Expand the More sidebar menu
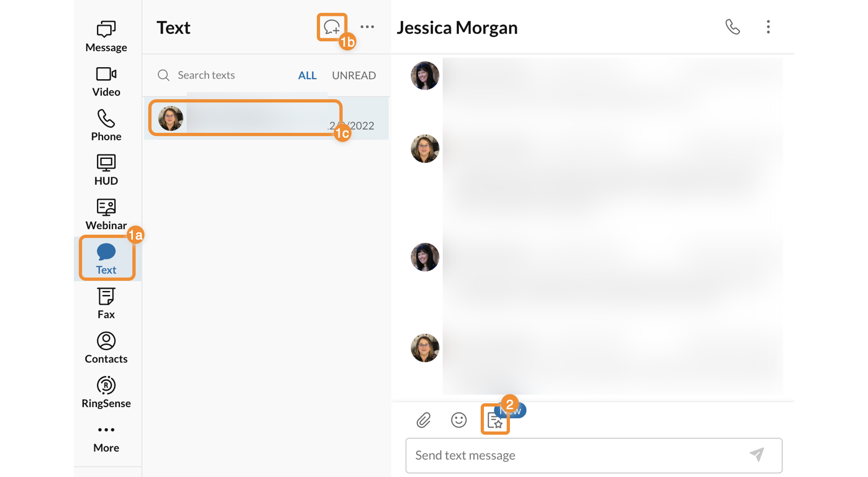This screenshot has height=477, width=868. tap(106, 437)
